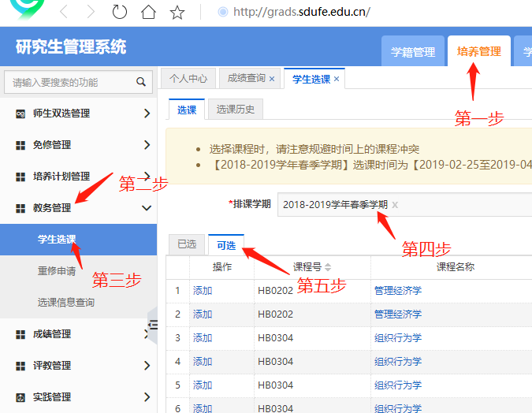This screenshot has height=413, width=532.
Task: Expand the 培养计划管理 menu
Action: click(147, 177)
